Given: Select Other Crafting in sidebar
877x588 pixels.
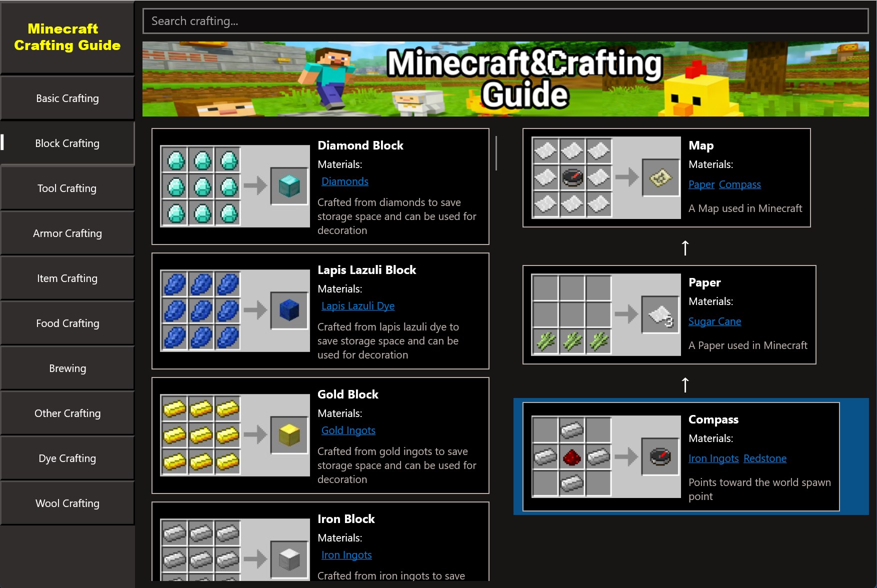Looking at the screenshot, I should tap(67, 413).
